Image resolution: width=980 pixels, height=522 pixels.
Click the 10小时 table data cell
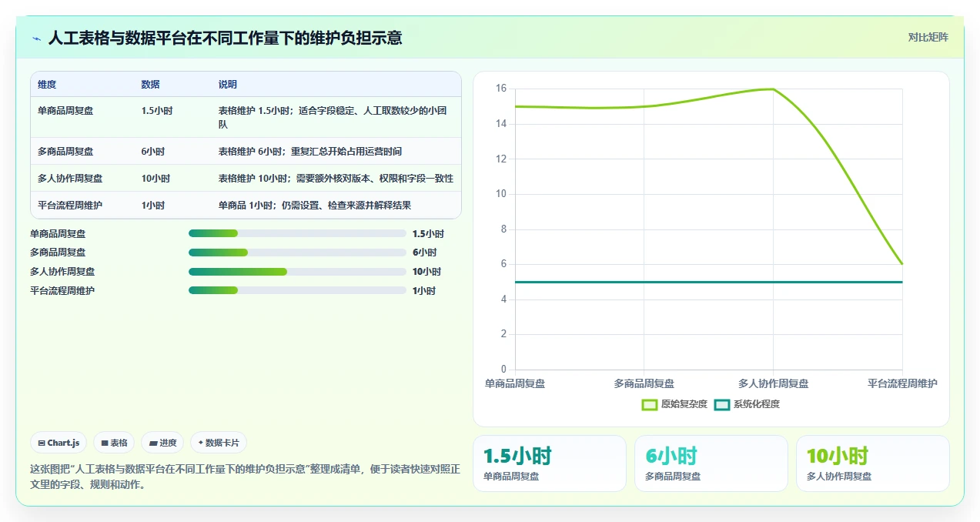coord(156,179)
